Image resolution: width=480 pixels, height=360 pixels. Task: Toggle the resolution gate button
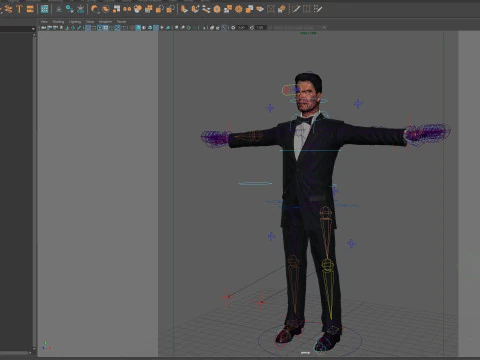pos(100,28)
